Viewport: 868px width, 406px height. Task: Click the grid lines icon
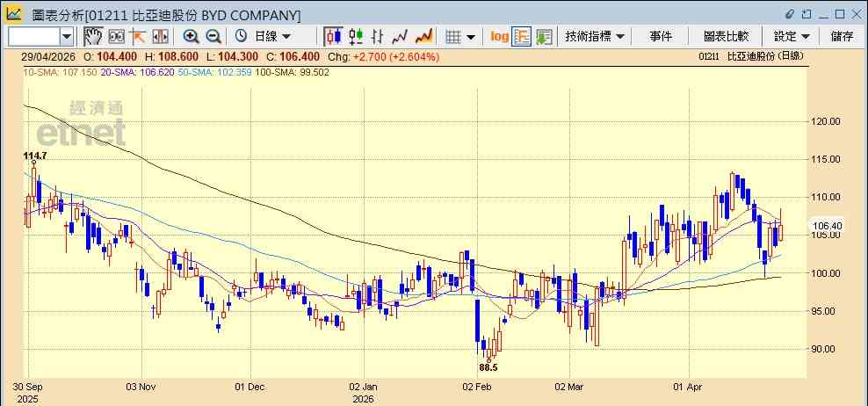coord(453,37)
